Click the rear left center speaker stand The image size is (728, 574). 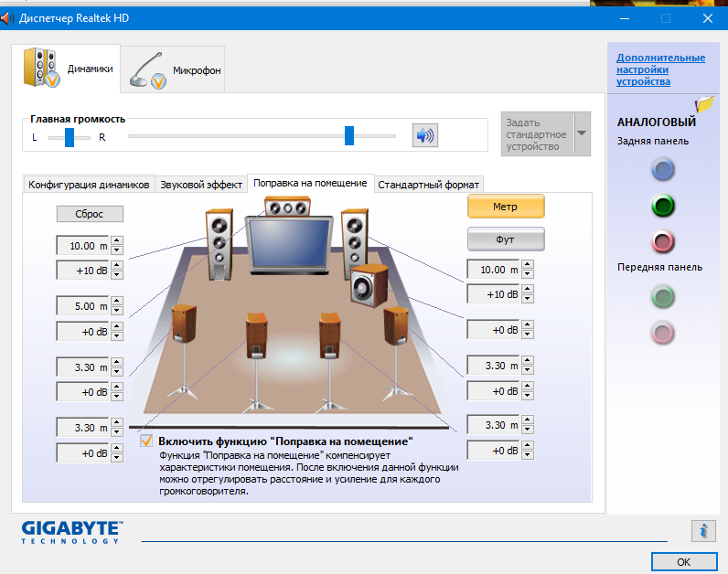[x=257, y=336]
